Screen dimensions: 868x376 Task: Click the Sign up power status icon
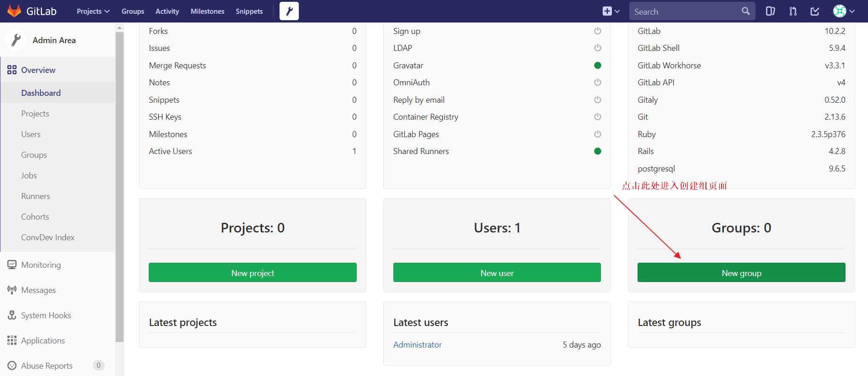[x=597, y=31]
